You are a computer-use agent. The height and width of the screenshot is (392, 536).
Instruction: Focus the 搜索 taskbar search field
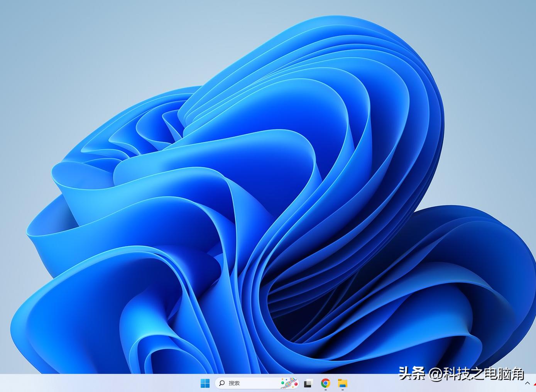[251, 383]
